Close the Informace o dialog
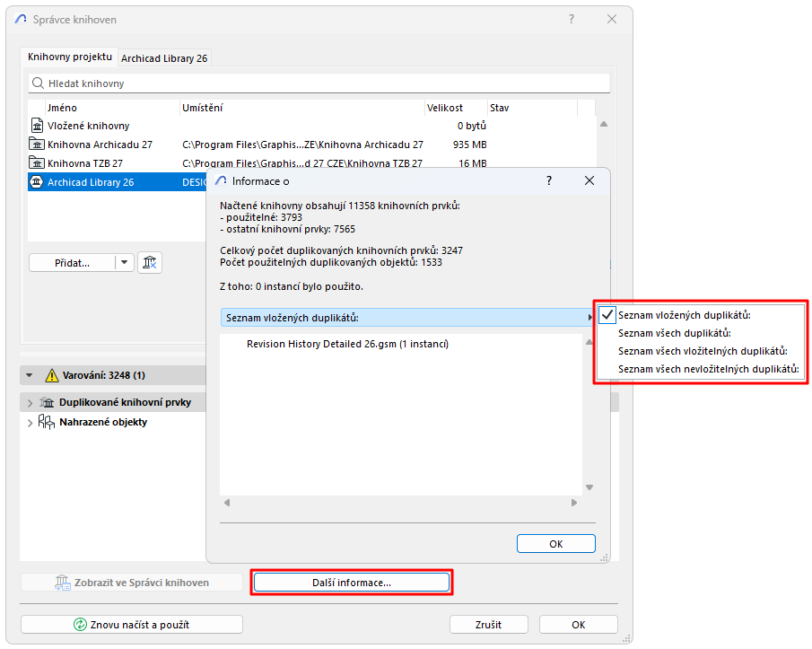Viewport: 812px width, 649px height. tap(589, 180)
